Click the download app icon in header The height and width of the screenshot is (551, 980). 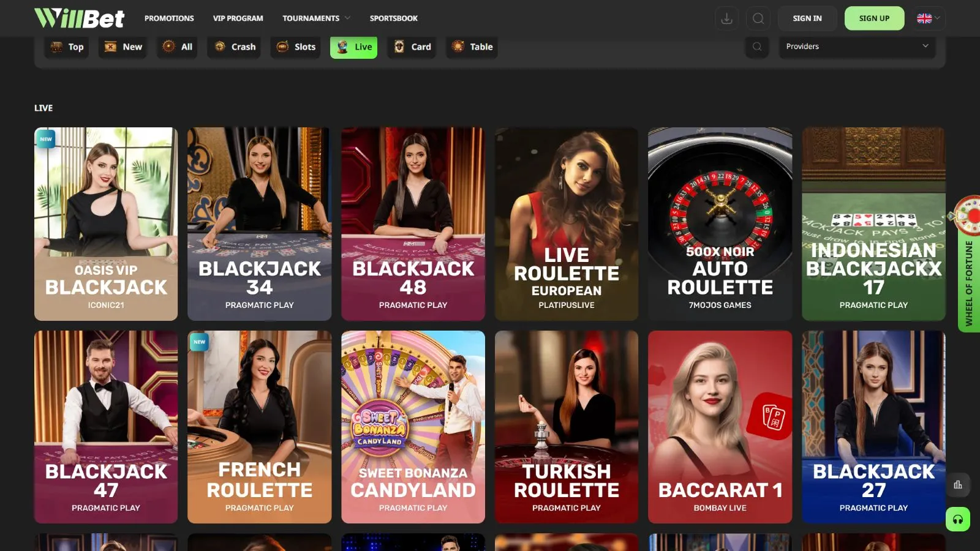click(x=726, y=18)
